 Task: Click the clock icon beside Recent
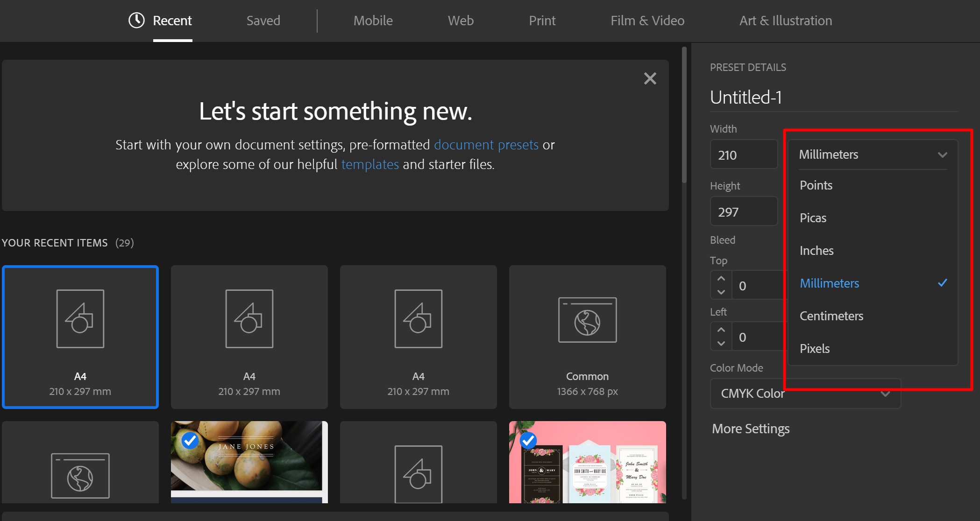pyautogui.click(x=136, y=21)
